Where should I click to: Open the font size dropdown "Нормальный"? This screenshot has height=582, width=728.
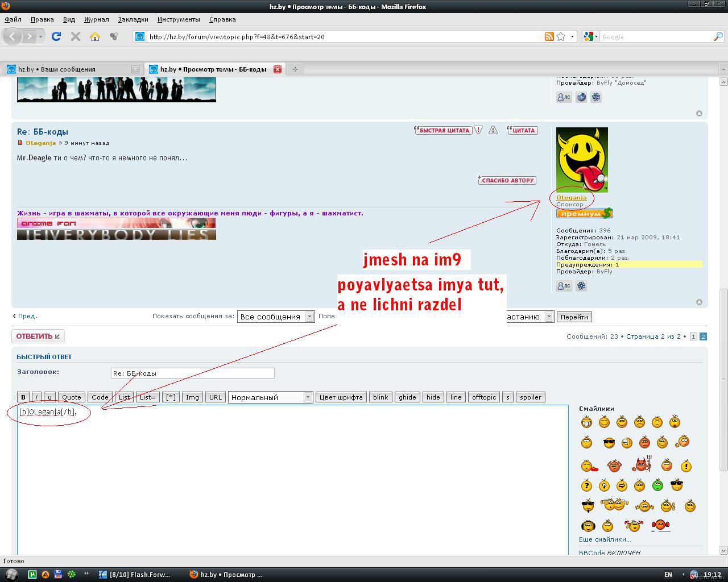[270, 397]
